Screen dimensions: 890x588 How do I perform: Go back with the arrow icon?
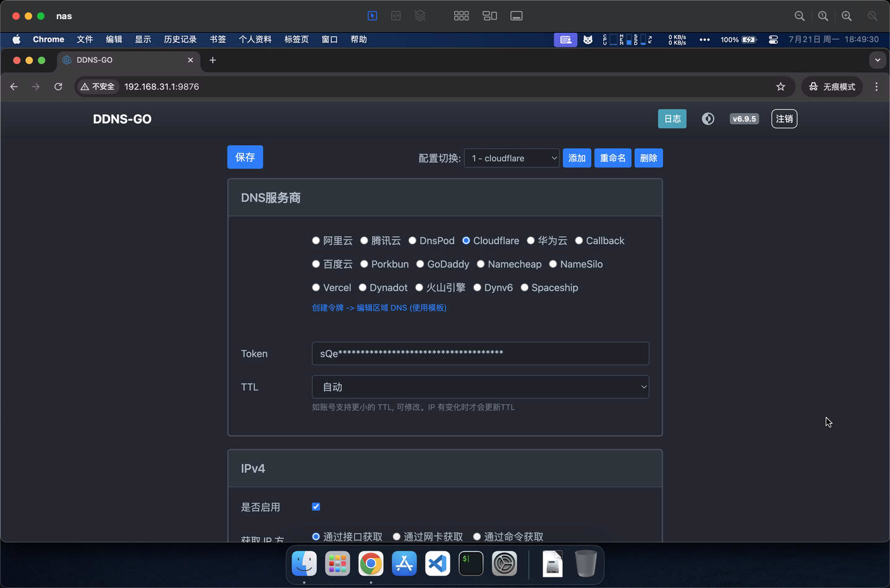coord(14,86)
